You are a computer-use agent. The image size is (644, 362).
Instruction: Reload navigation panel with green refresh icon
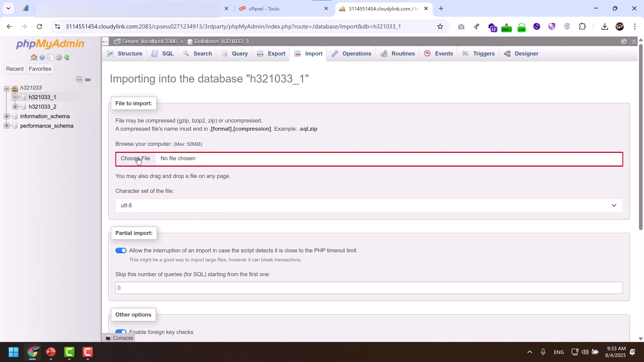click(67, 57)
